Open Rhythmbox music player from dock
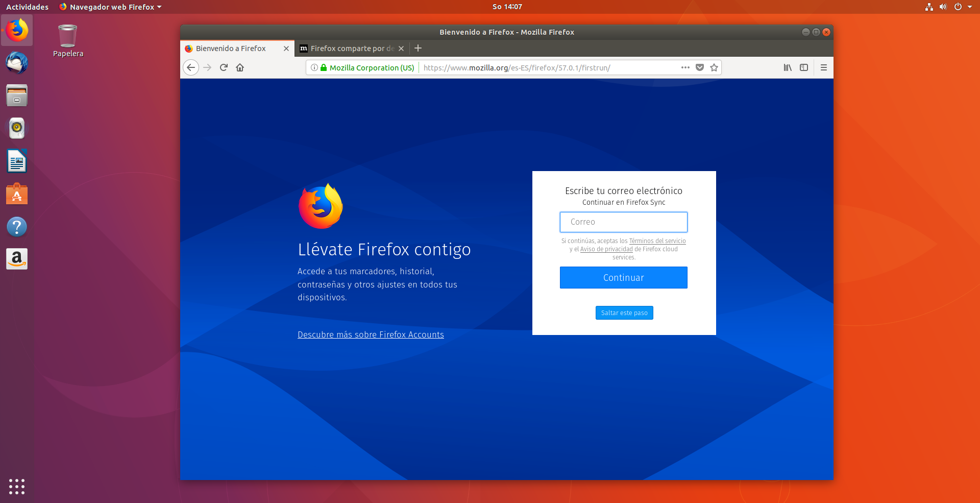Image resolution: width=980 pixels, height=503 pixels. (x=17, y=128)
